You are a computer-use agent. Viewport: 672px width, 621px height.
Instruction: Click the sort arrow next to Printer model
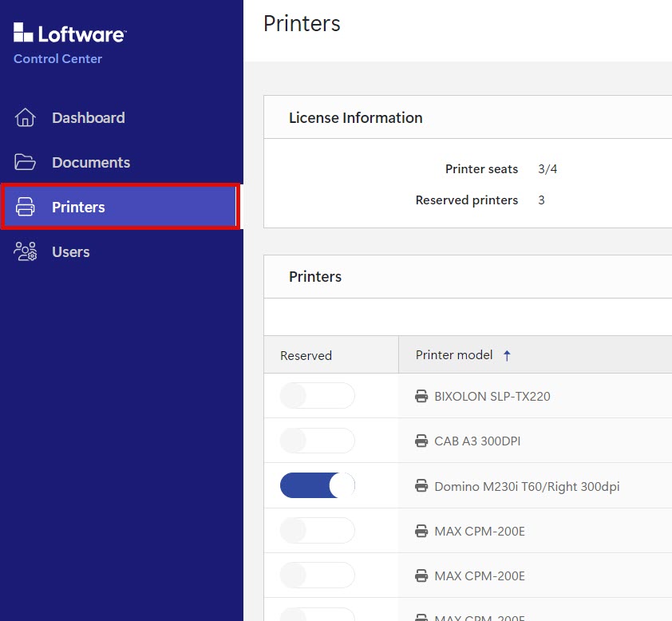pos(507,356)
